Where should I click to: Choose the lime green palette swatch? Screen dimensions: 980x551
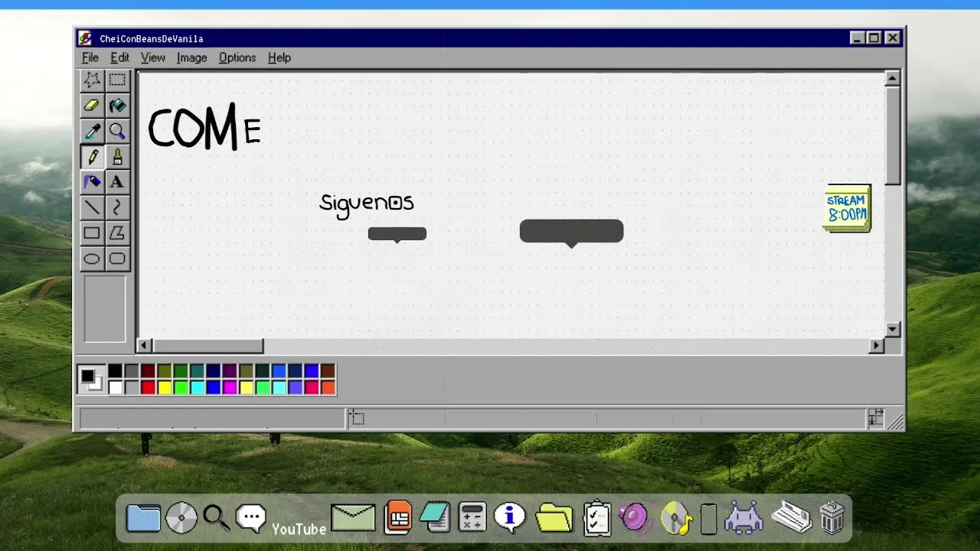click(181, 387)
